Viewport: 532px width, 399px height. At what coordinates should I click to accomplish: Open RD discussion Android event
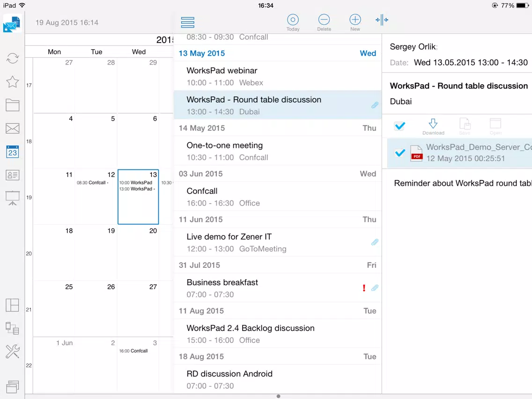coord(278,379)
